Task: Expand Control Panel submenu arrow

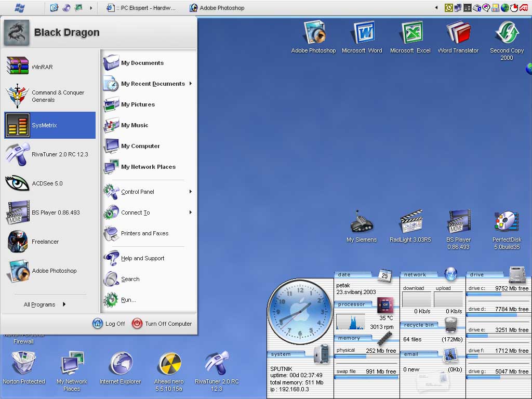Action: click(190, 192)
